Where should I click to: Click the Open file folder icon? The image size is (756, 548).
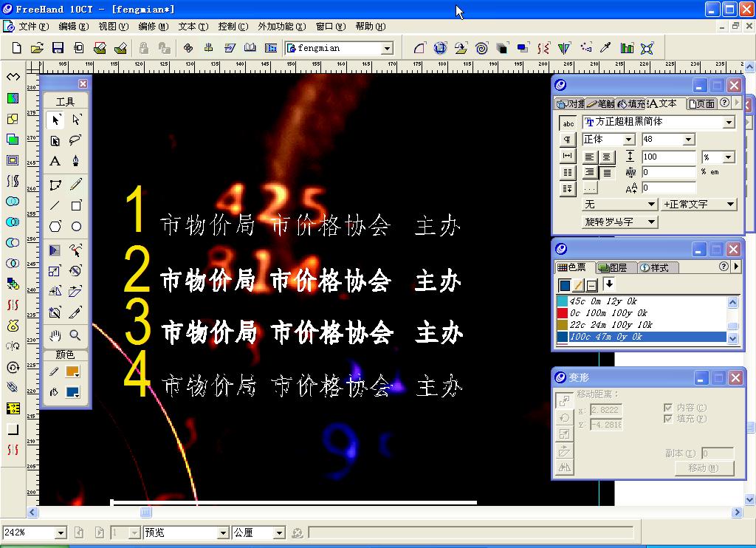point(37,48)
